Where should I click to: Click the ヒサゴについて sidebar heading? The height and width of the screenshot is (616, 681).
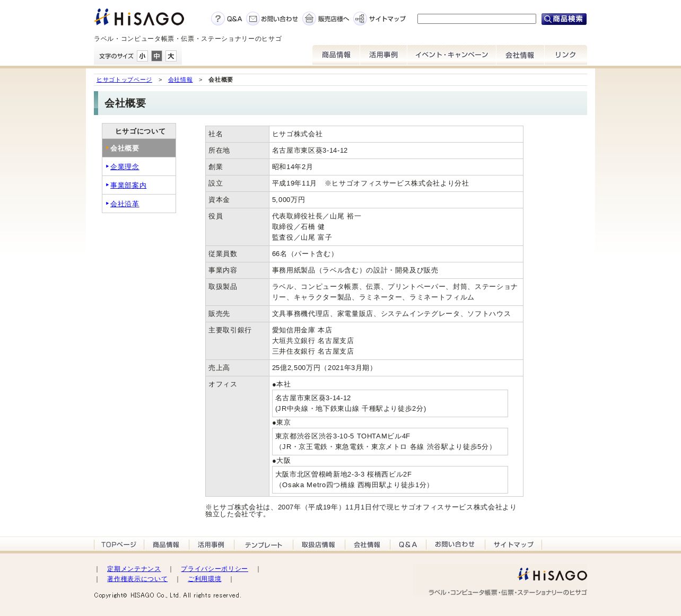pyautogui.click(x=139, y=131)
